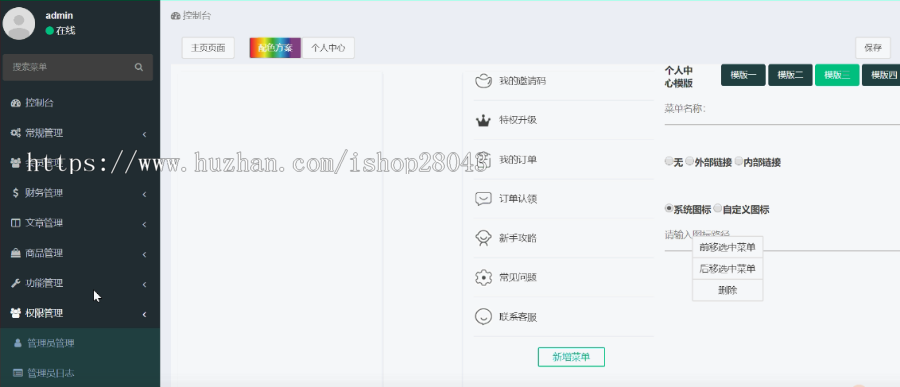Click the breadcrumb dashboard icon

pos(176,16)
